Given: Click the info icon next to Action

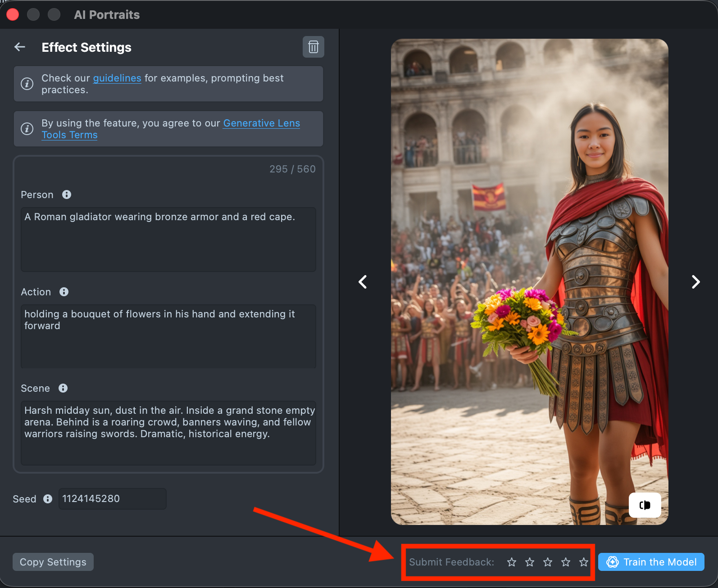Looking at the screenshot, I should pos(64,292).
